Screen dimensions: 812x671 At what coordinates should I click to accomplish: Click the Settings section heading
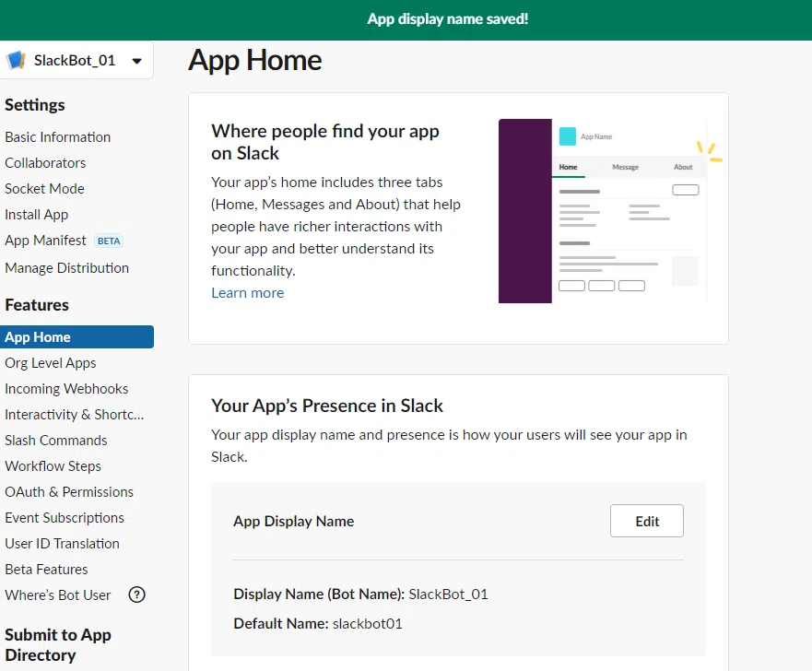35,105
